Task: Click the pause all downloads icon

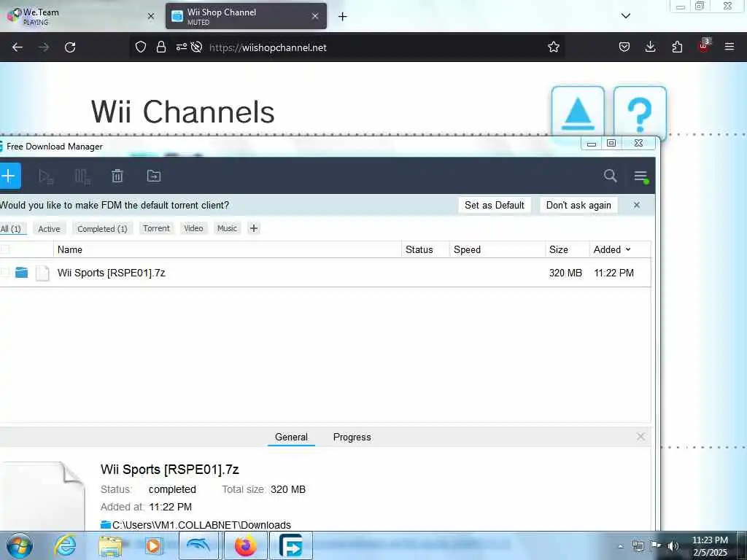Action: point(82,176)
